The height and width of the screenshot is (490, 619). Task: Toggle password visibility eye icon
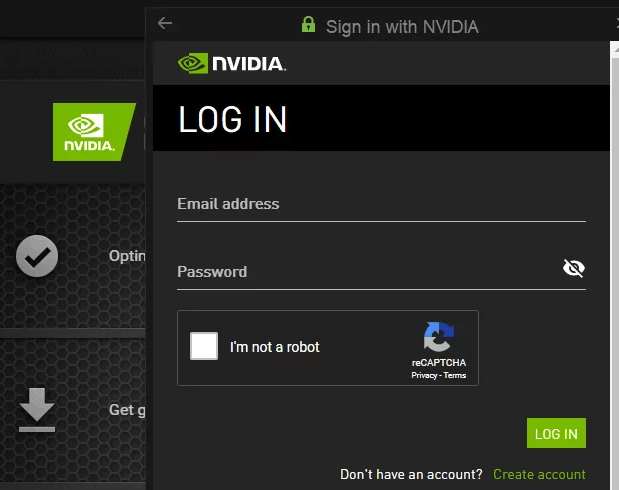[574, 268]
